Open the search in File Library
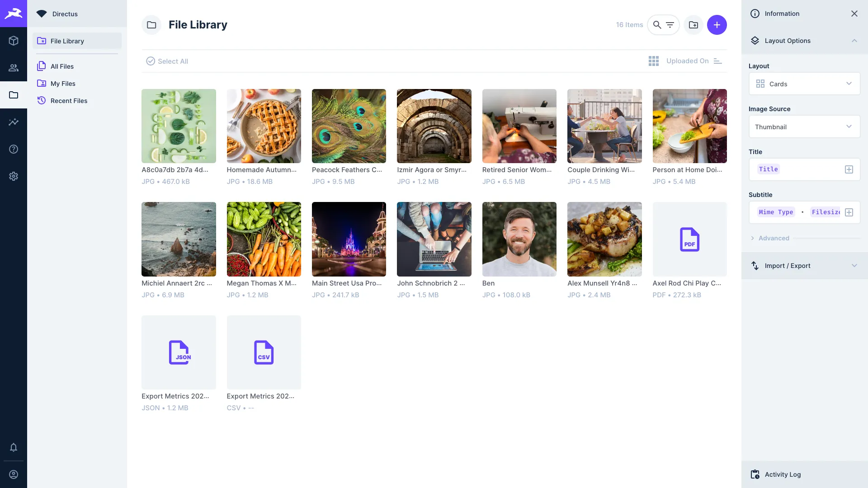This screenshot has height=488, width=868. click(657, 25)
